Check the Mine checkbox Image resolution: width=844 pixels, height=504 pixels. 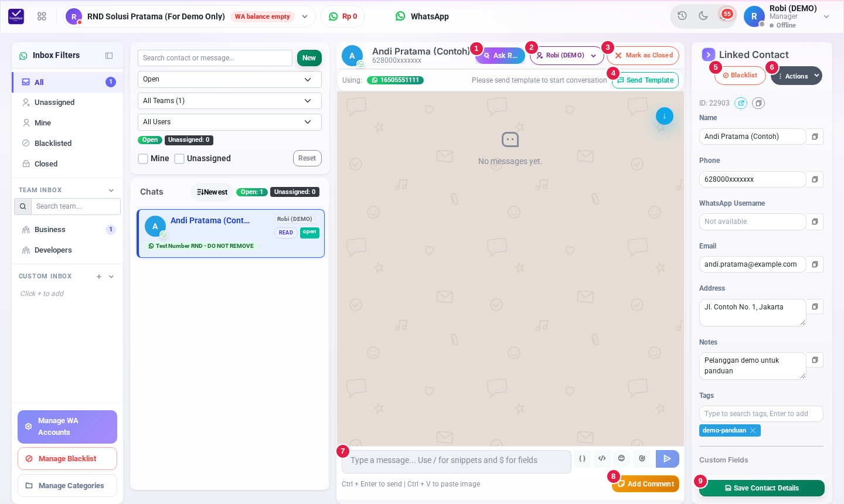click(x=143, y=159)
